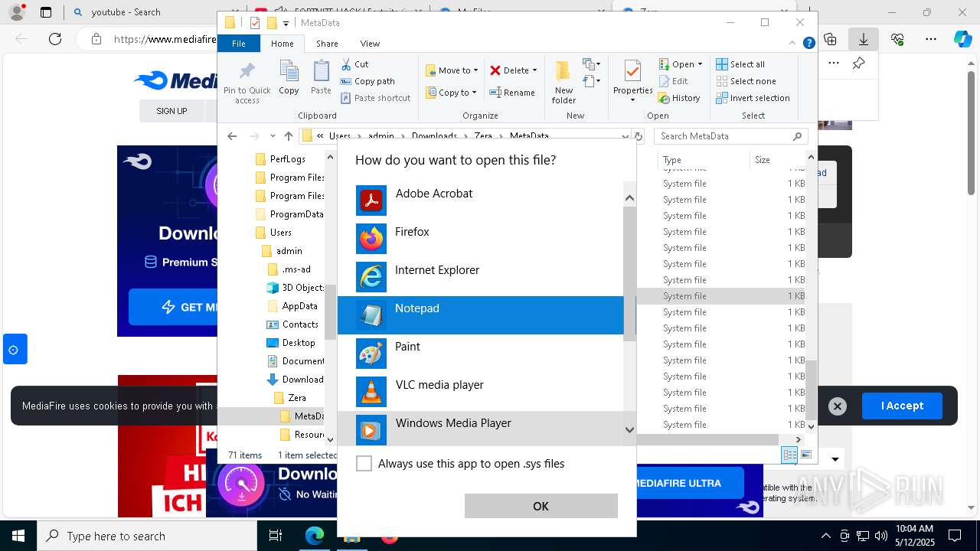Click Rename in the Organize group

[513, 93]
